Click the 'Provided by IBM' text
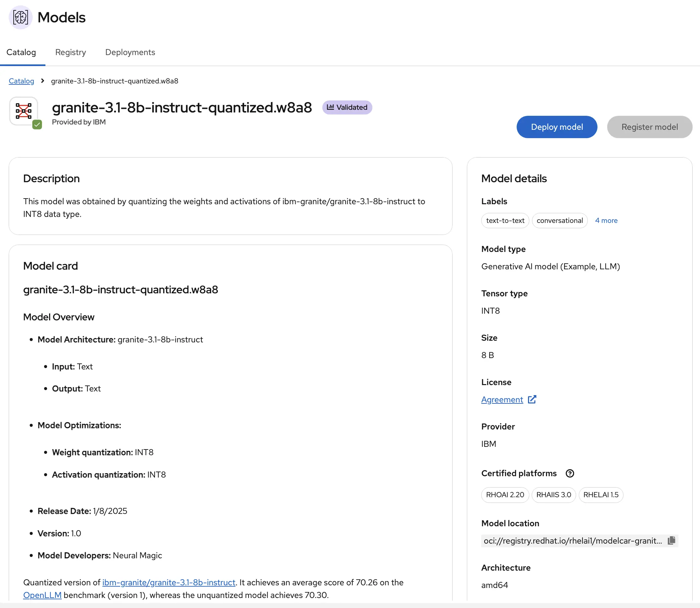The image size is (700, 608). click(x=79, y=122)
